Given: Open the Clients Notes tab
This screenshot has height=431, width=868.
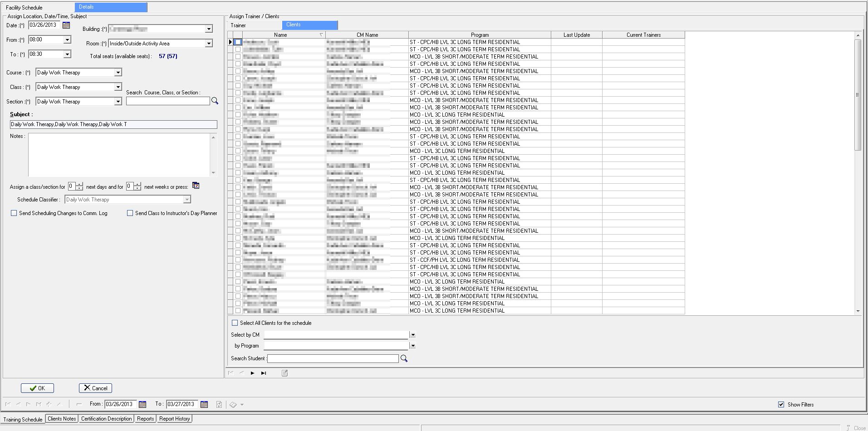Looking at the screenshot, I should click(62, 419).
